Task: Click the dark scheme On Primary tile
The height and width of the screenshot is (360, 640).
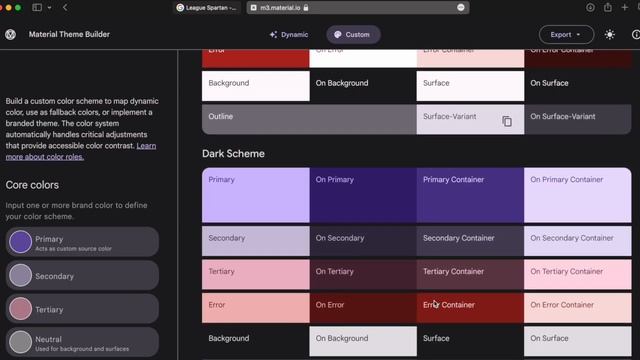Action: pyautogui.click(x=363, y=195)
